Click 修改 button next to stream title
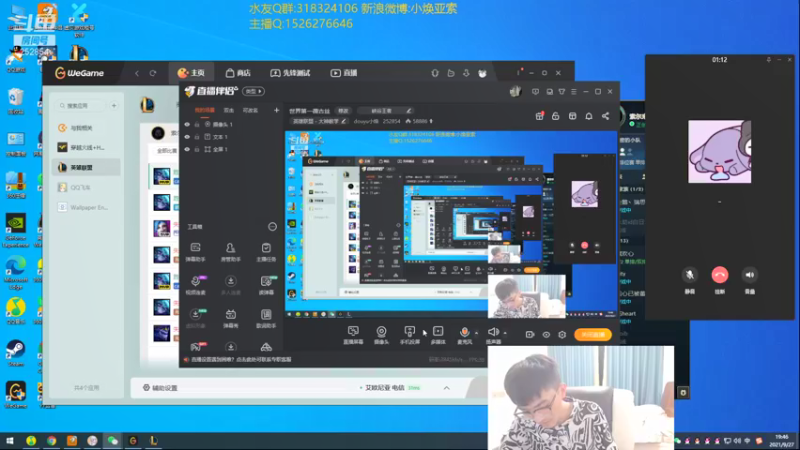The height and width of the screenshot is (450, 800). [x=343, y=111]
